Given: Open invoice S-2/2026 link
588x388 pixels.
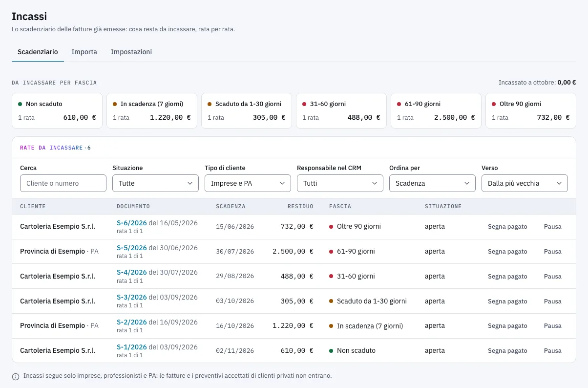Looking at the screenshot, I should (x=132, y=322).
